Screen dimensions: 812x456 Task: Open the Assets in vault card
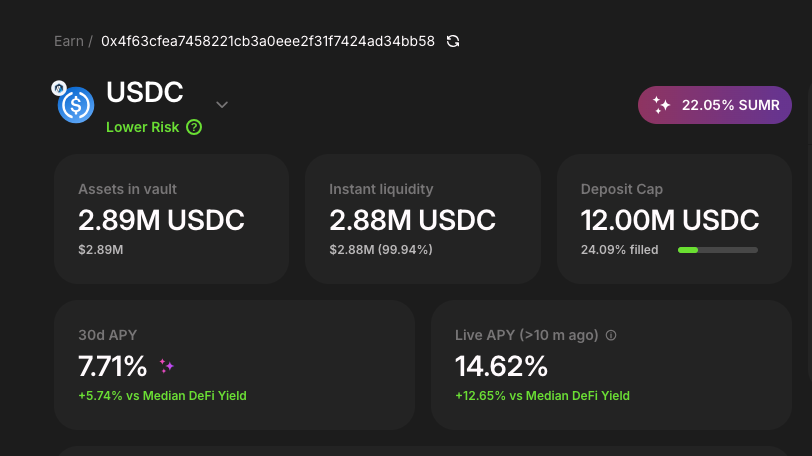tap(171, 218)
